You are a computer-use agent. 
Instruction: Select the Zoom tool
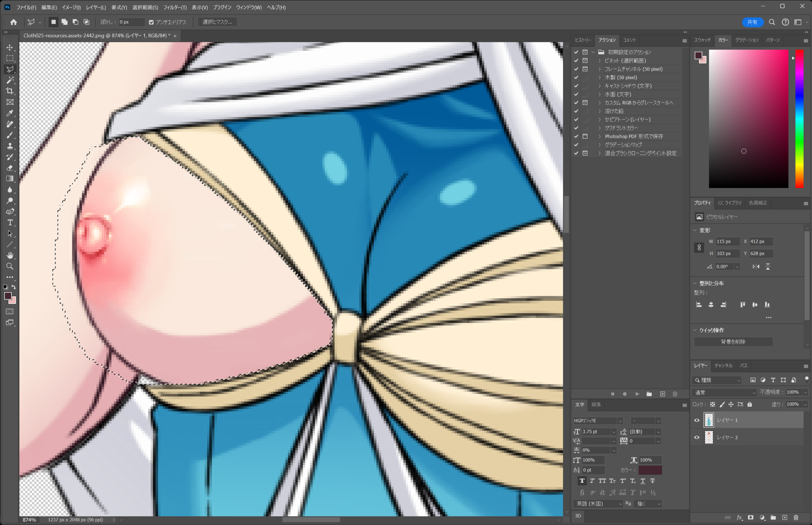point(10,267)
